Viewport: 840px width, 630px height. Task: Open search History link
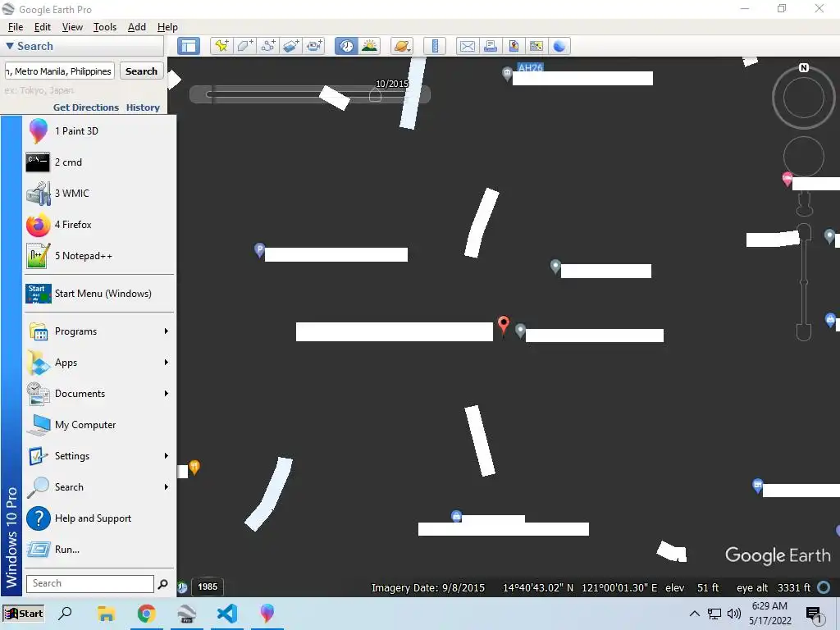pos(143,107)
